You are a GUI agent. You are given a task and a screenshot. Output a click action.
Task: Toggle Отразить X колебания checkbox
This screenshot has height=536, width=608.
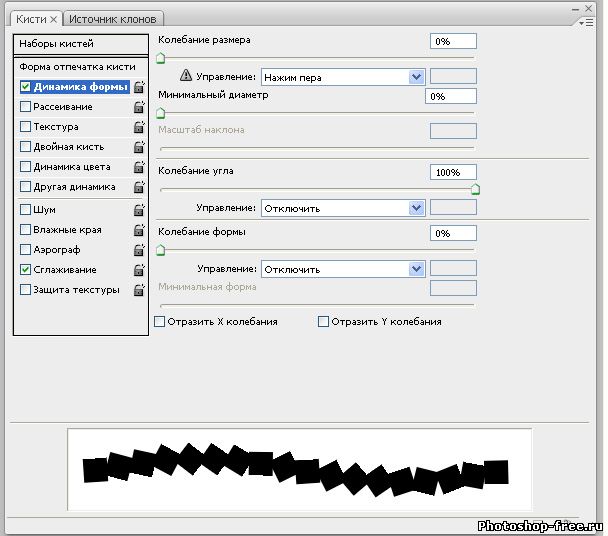(x=160, y=322)
